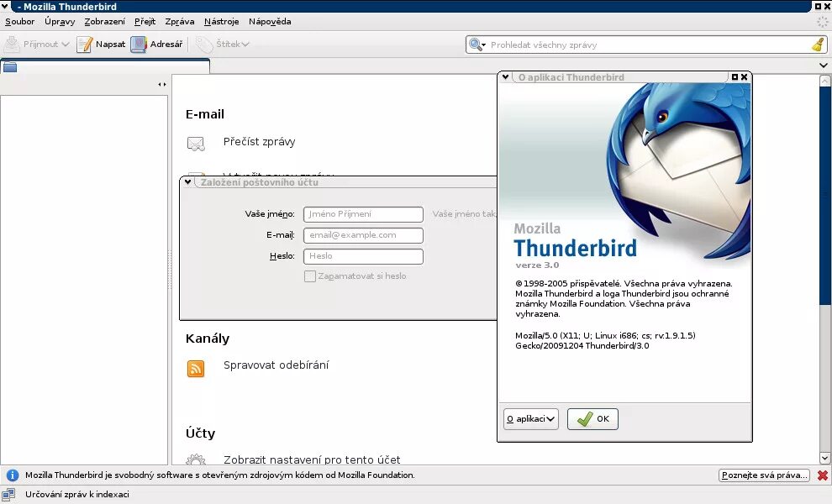
Task: Click the Přečíst zprávy envelope icon
Action: click(196, 144)
